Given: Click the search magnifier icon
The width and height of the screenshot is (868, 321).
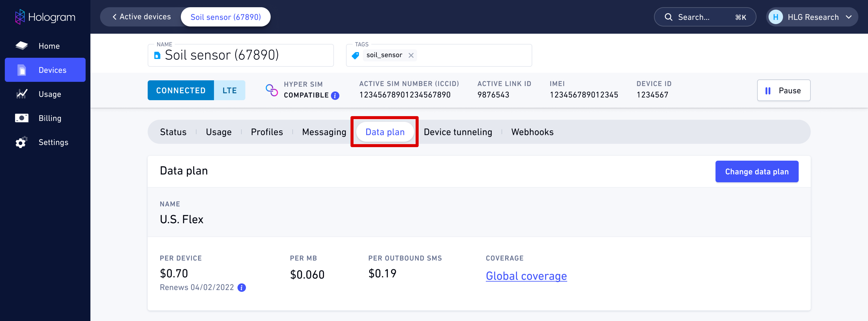Looking at the screenshot, I should 668,17.
